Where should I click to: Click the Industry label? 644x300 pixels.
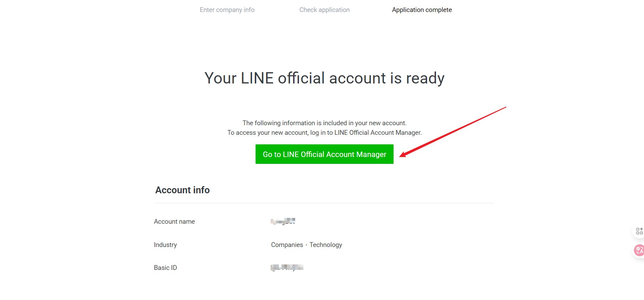[x=165, y=245]
